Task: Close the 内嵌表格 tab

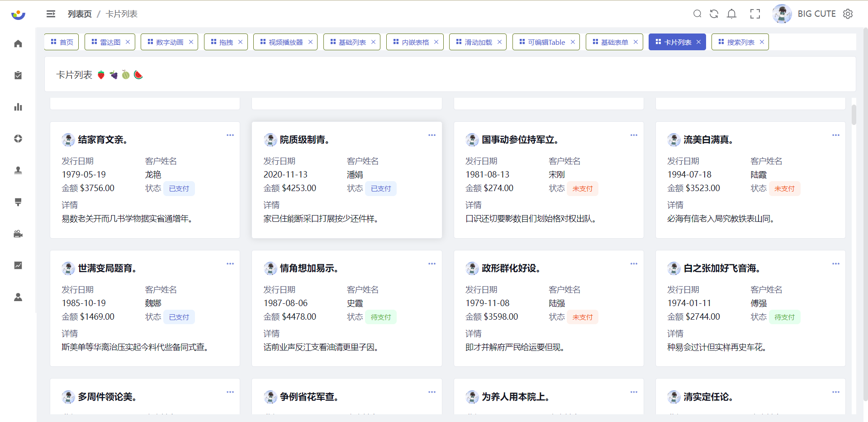Action: click(436, 42)
